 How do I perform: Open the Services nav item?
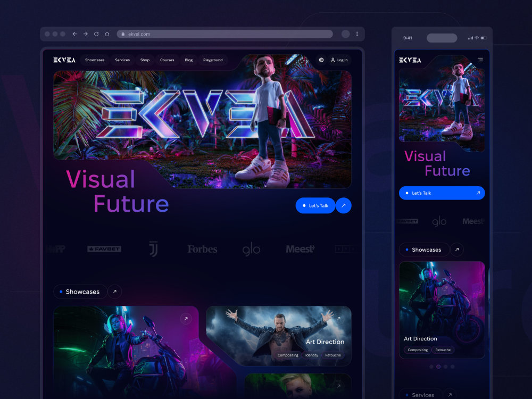point(122,60)
